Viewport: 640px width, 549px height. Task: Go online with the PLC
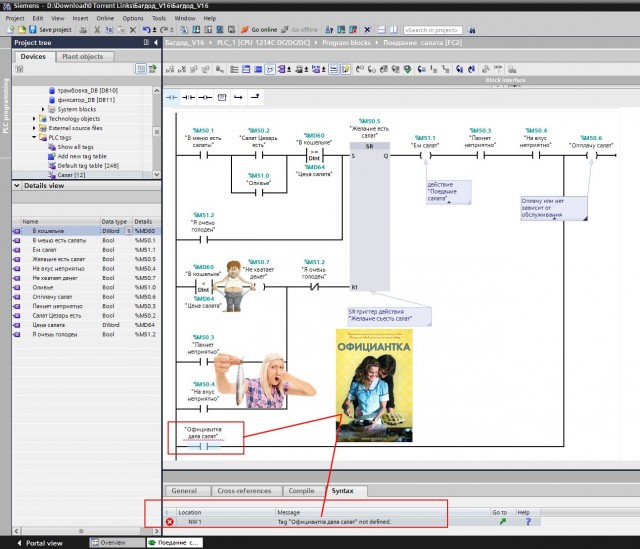point(259,29)
